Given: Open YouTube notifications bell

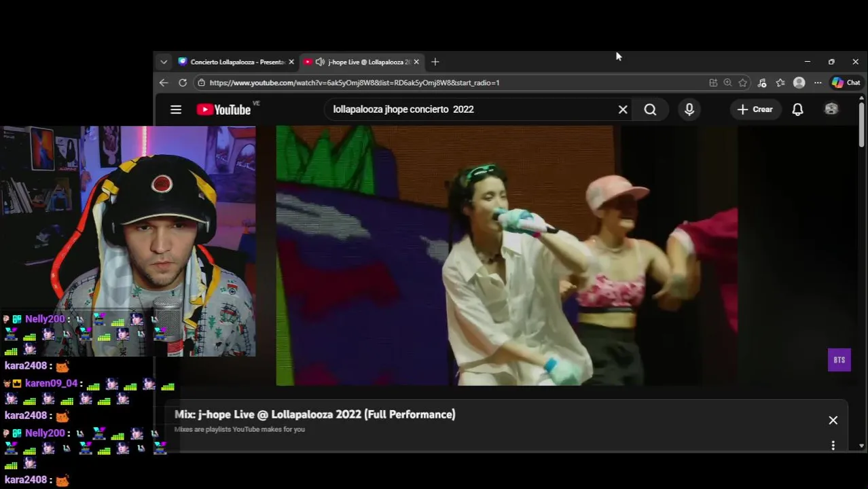Looking at the screenshot, I should point(798,109).
